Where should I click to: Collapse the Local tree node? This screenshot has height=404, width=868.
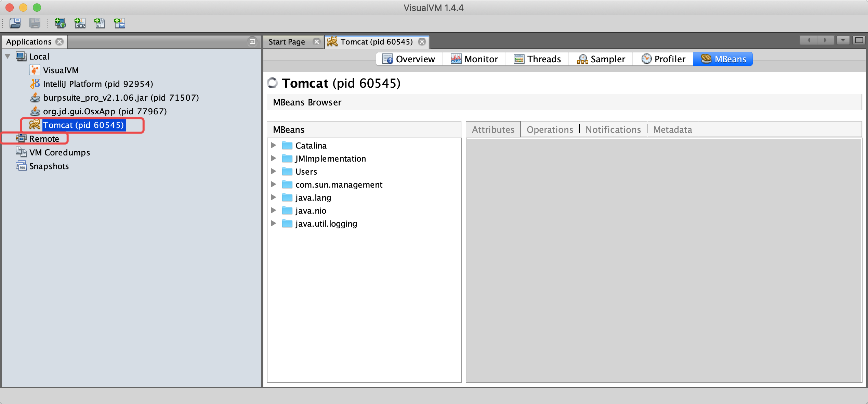pos(8,56)
